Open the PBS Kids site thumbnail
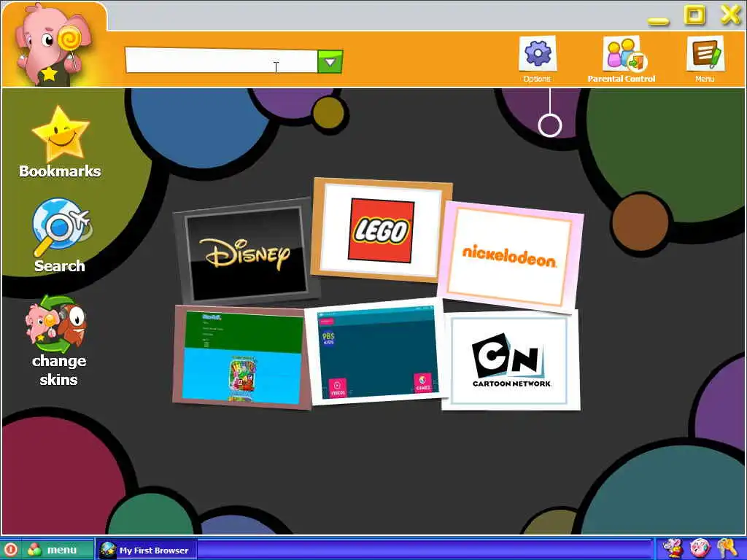 click(x=376, y=352)
